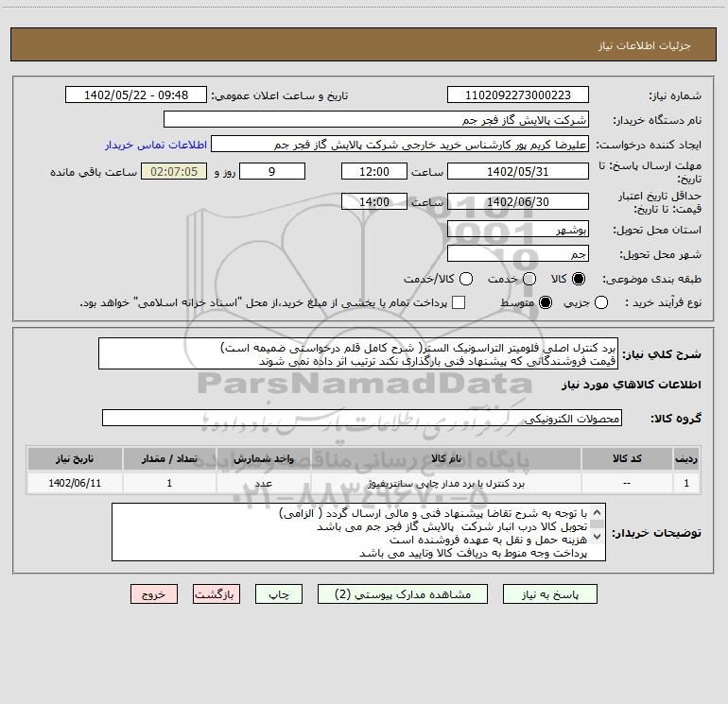
Task: Click the اطلاعات کالاهای مورد نیاز heading
Action: click(x=631, y=385)
